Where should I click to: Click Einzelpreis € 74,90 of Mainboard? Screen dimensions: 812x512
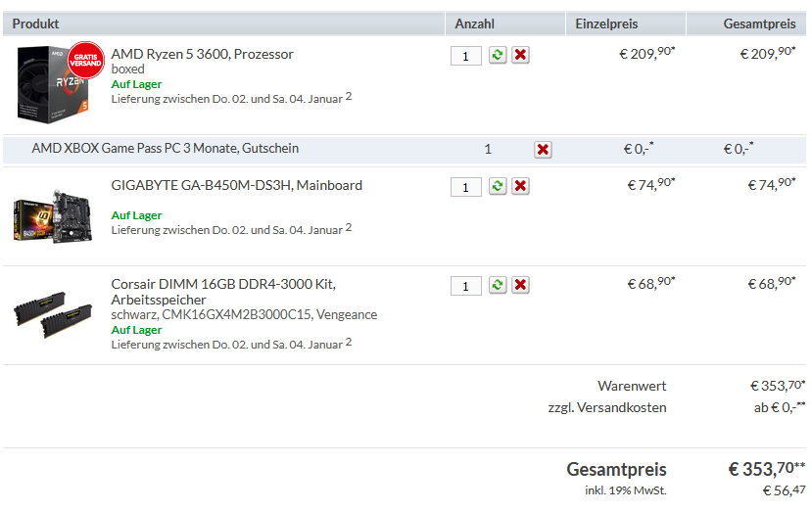(651, 184)
